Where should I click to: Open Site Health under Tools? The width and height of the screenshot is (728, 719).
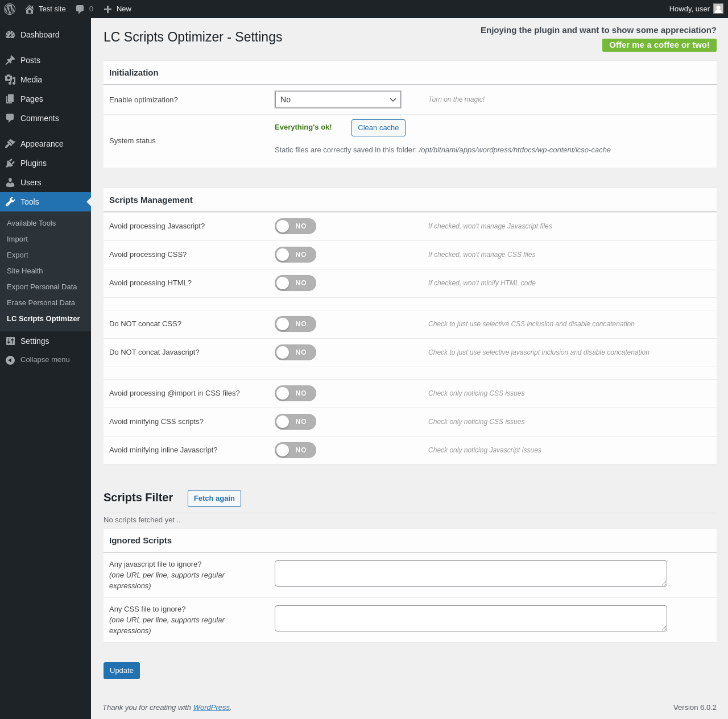pyautogui.click(x=25, y=271)
